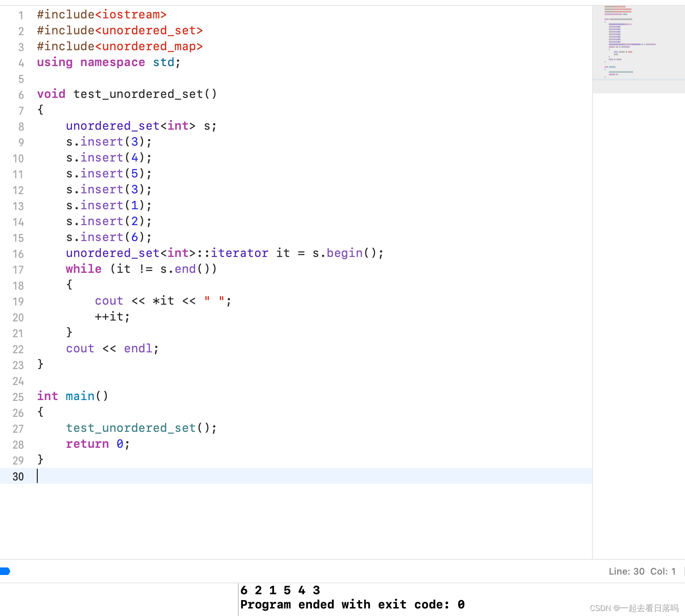This screenshot has width=685, height=616.
Task: Click 'int main()' declaration
Action: click(72, 396)
